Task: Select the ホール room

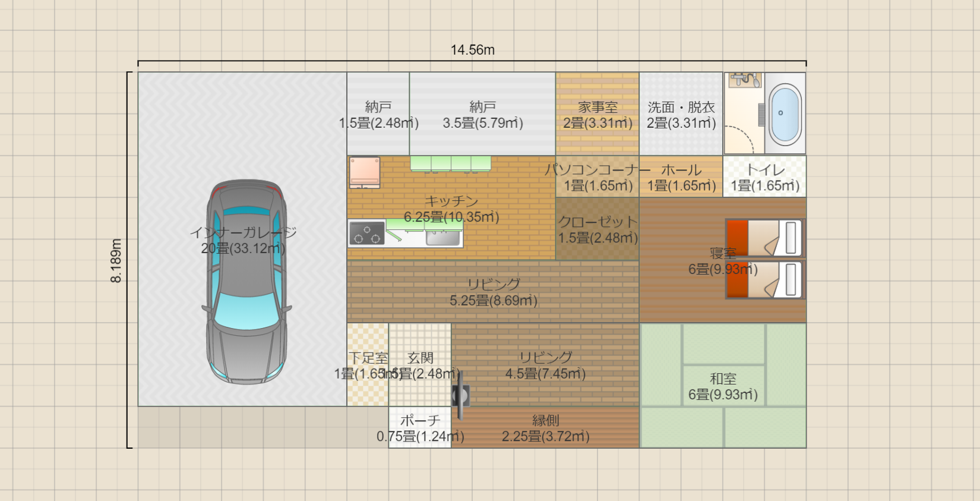Action: pyautogui.click(x=681, y=177)
